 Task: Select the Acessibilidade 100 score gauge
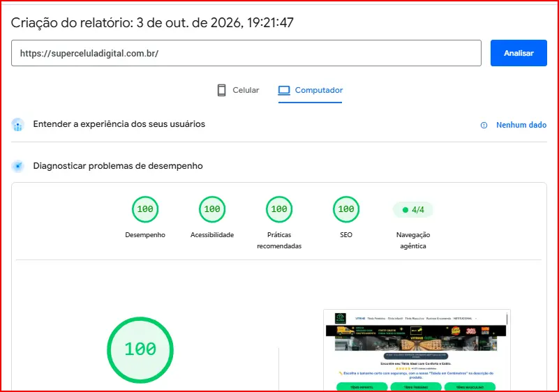tap(212, 209)
